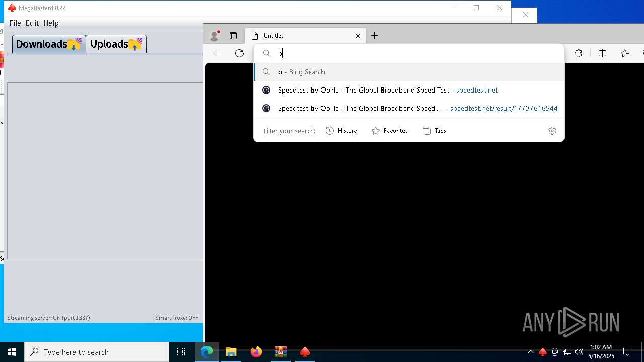This screenshot has height=362, width=644.
Task: Open WinRAR from the taskbar
Action: click(x=281, y=352)
